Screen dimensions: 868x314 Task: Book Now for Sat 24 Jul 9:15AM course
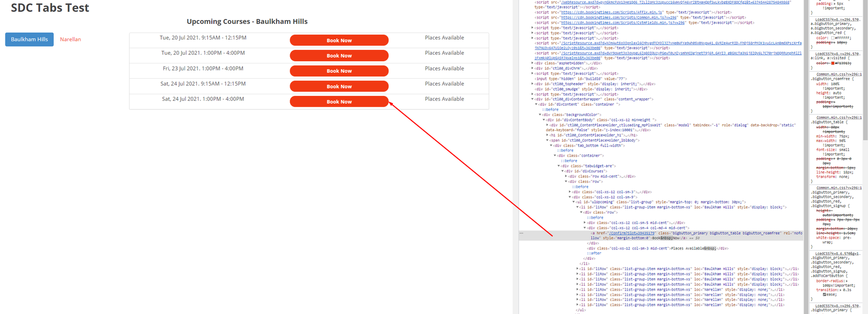click(339, 86)
